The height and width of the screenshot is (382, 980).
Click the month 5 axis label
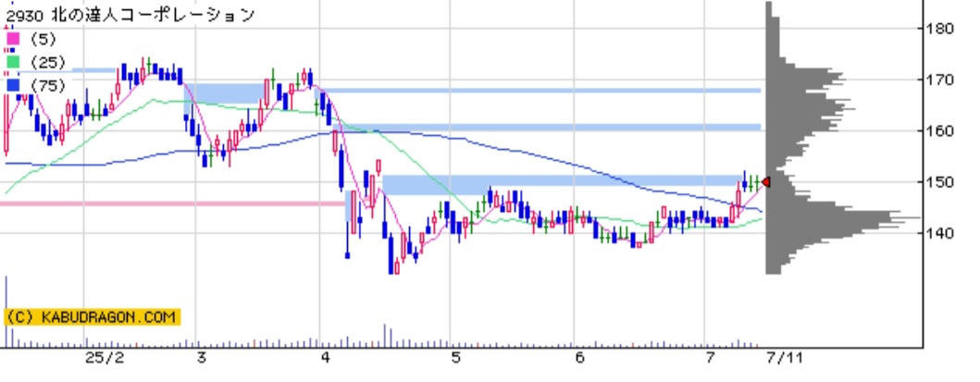click(x=455, y=358)
